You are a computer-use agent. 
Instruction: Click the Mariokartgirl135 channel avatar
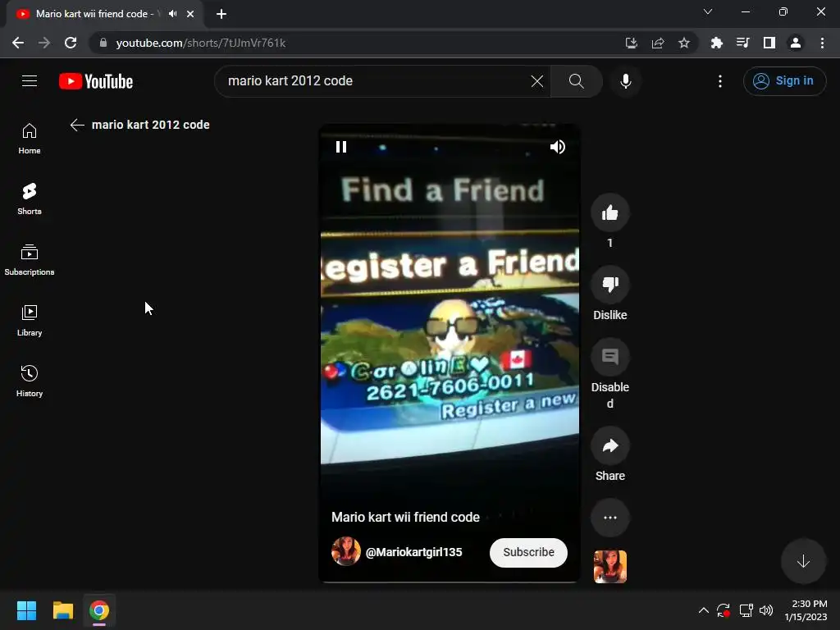coord(346,551)
